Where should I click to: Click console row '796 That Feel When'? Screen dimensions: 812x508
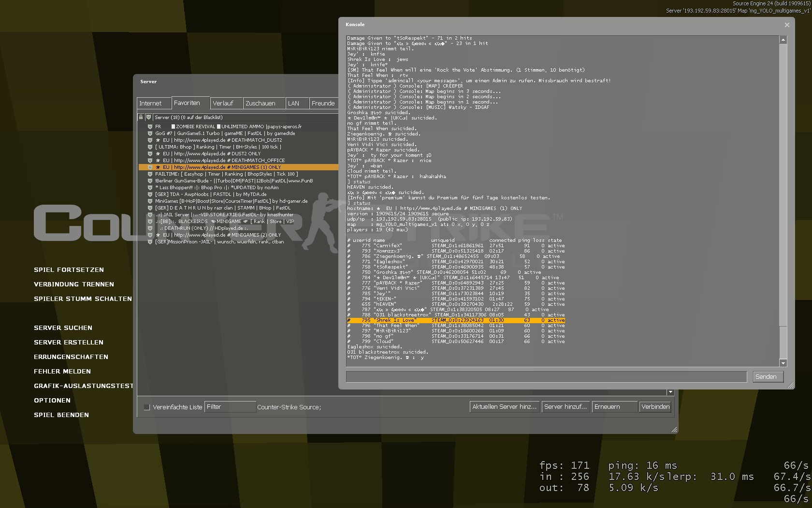[x=456, y=326]
